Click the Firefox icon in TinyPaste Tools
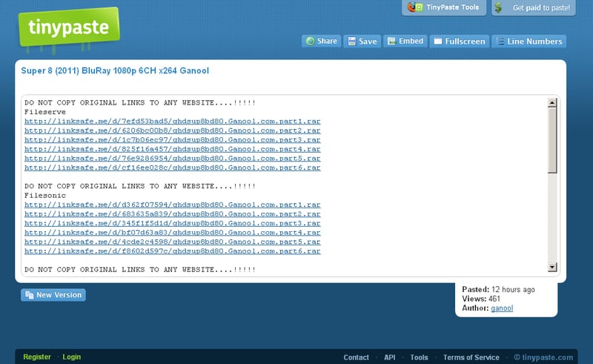 (412, 7)
